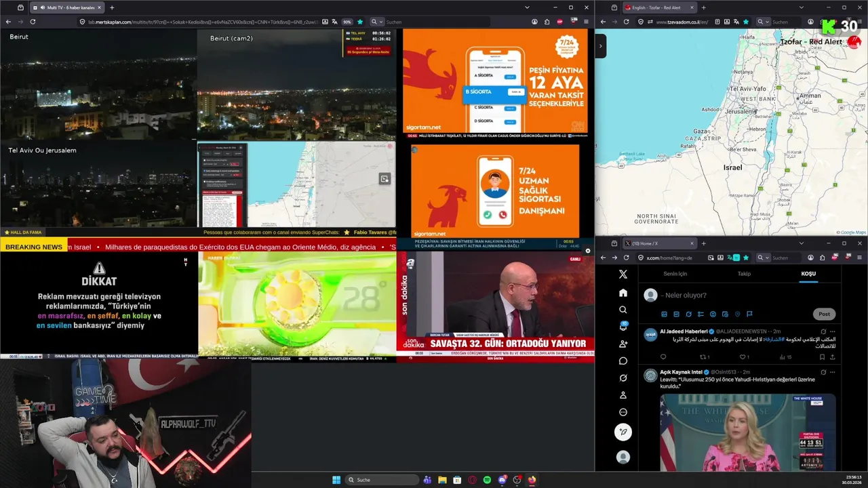Open search engine dropdown in the Tzofar window search box
This screenshot has height=488, width=868.
tap(763, 22)
